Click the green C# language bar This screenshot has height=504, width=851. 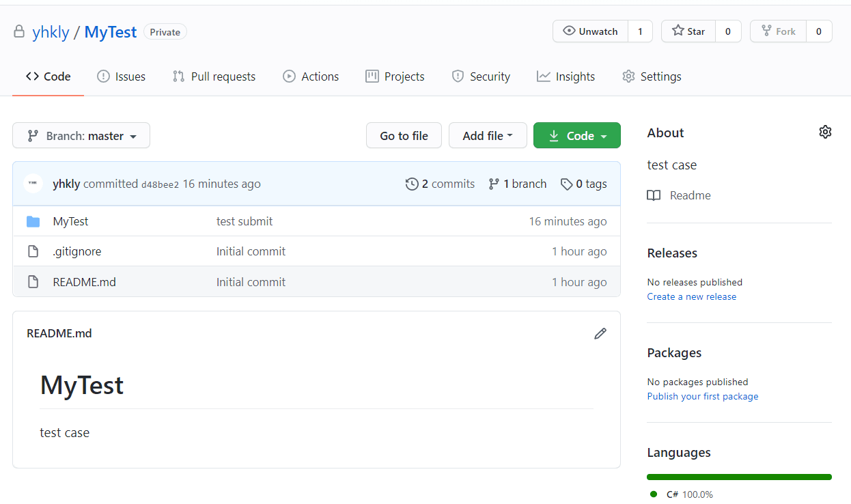[739, 477]
